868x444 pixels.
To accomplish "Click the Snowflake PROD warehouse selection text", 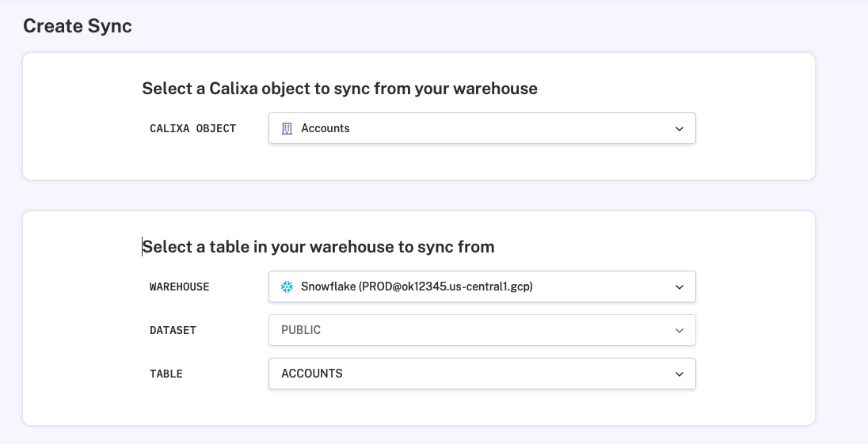I will (417, 287).
